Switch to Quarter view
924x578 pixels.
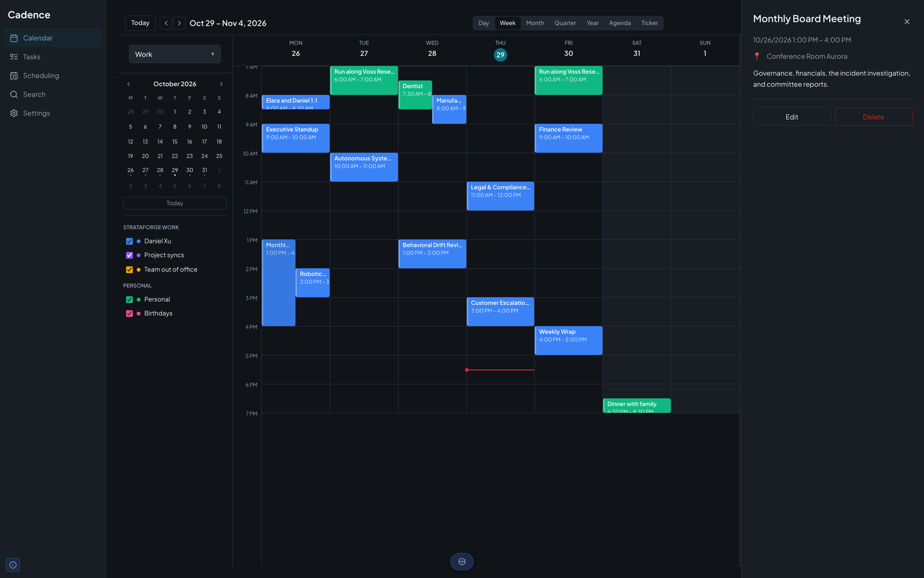[565, 23]
